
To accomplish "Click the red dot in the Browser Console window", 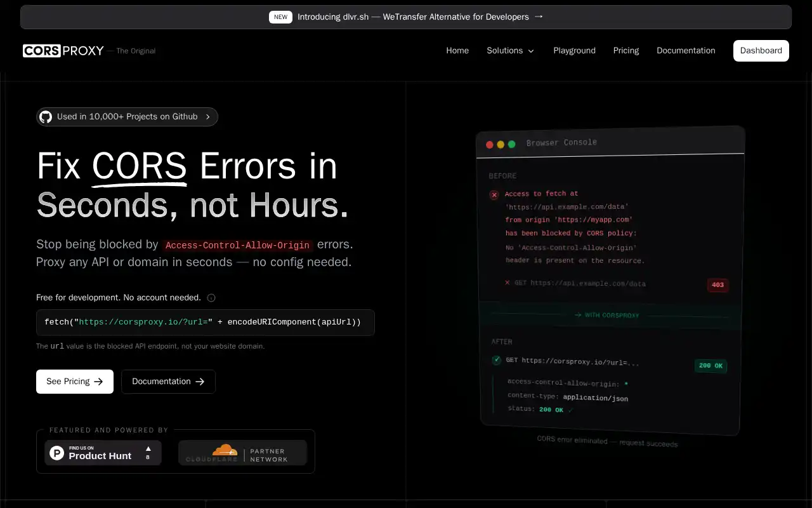I will (490, 145).
